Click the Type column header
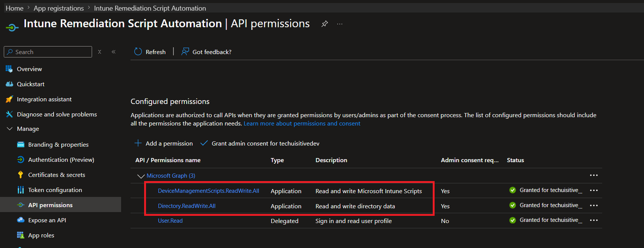This screenshot has width=644, height=248. pos(277,160)
